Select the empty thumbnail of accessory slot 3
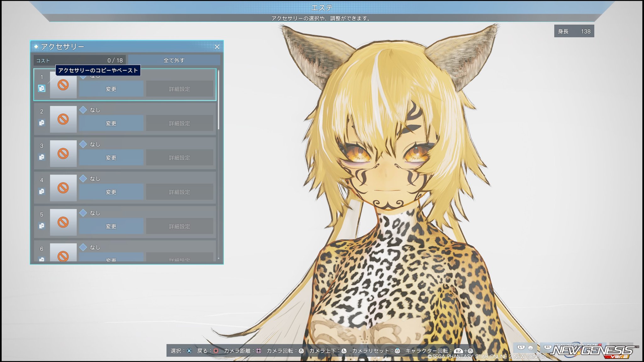This screenshot has height=362, width=644. tap(63, 153)
